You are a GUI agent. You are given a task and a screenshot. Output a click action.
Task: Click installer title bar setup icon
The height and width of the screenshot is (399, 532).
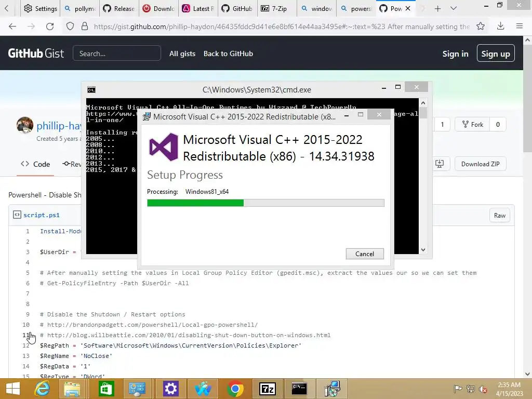pyautogui.click(x=147, y=116)
